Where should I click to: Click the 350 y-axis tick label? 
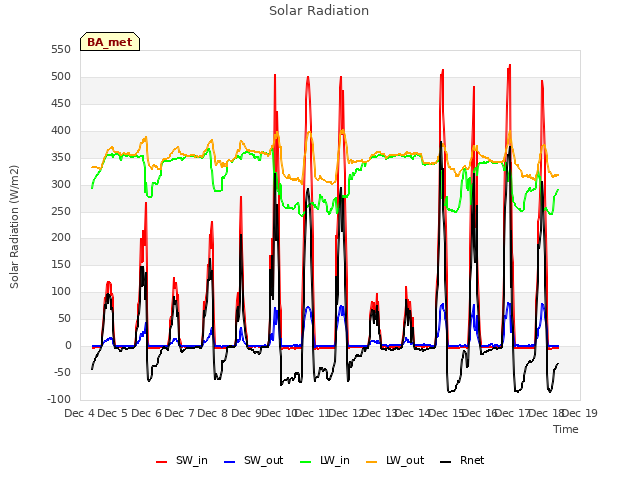pos(61,158)
